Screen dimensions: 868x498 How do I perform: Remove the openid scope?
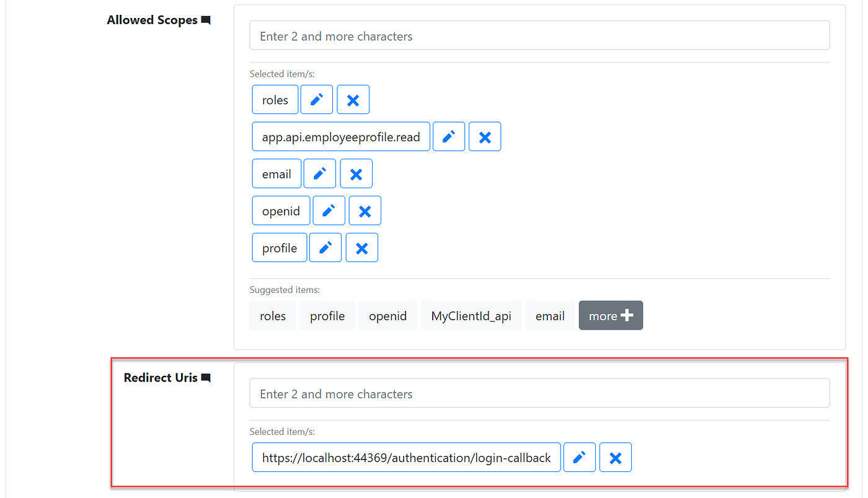(365, 210)
